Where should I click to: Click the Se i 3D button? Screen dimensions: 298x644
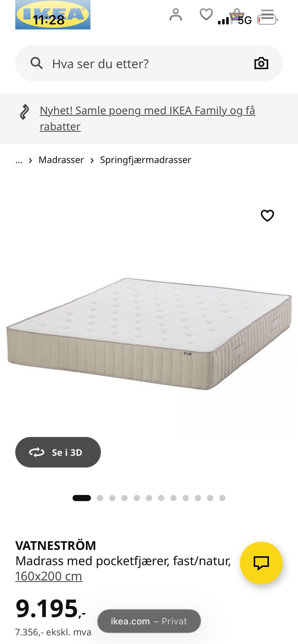click(58, 452)
